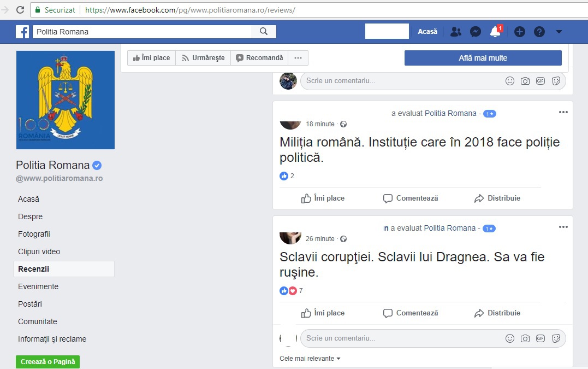Screen dimensions: 588x369
Task: Click the globe privacy icon near 18 minute
Action: click(343, 124)
